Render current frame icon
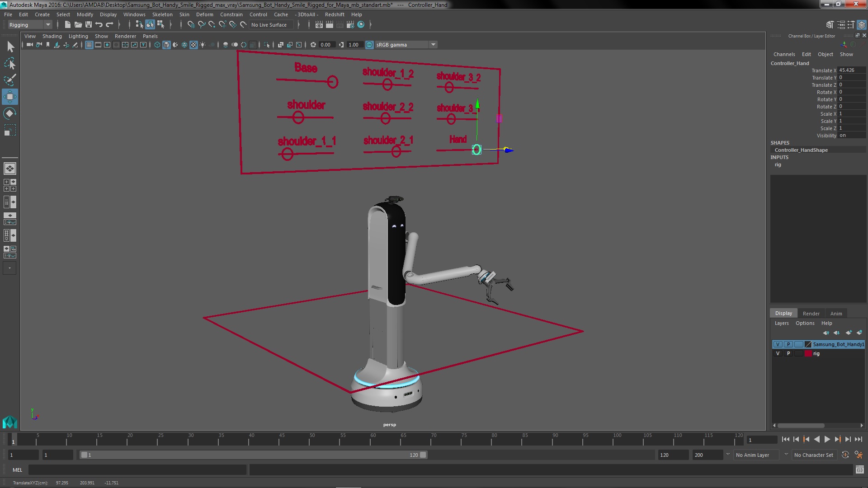Viewport: 868px width, 488px height. click(330, 24)
